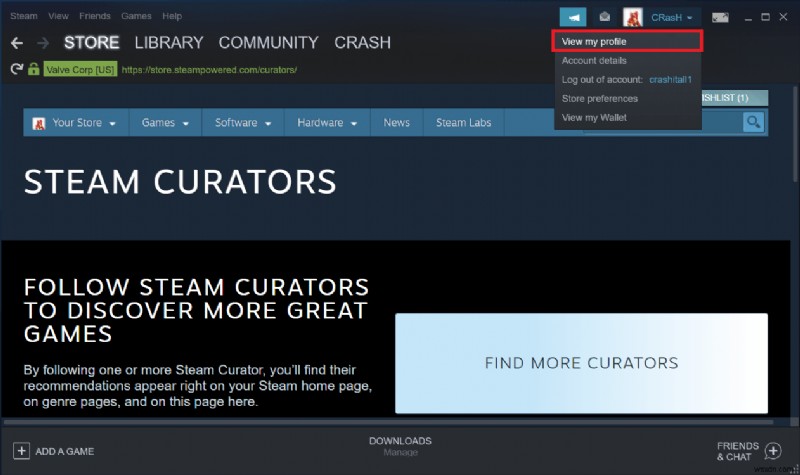Collapse the CRasH account dropdown

coord(671,17)
